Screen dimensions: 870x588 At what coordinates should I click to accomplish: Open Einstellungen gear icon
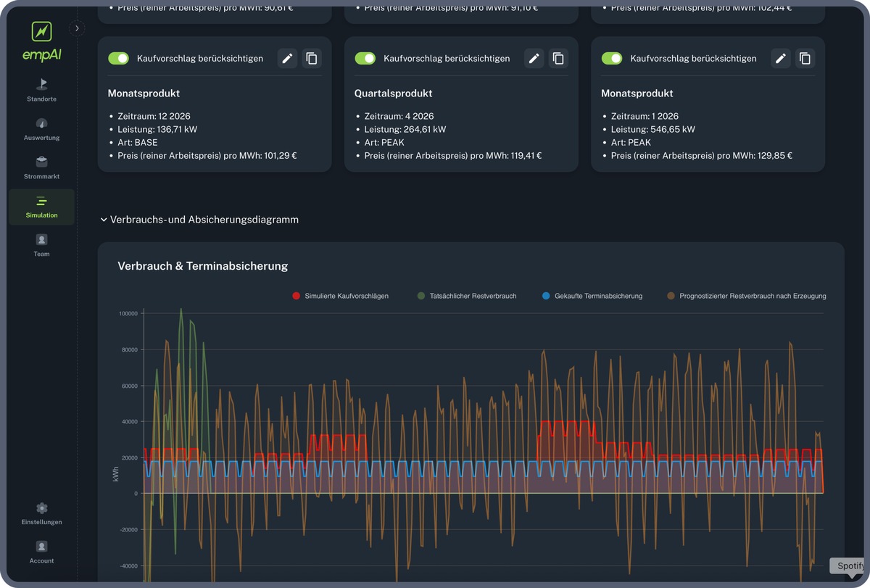[x=41, y=508]
